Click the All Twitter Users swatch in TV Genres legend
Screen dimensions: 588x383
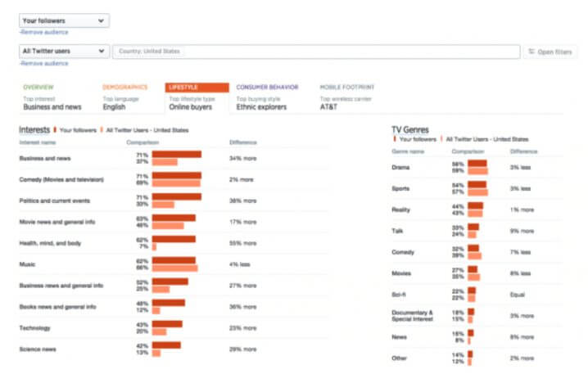point(442,139)
